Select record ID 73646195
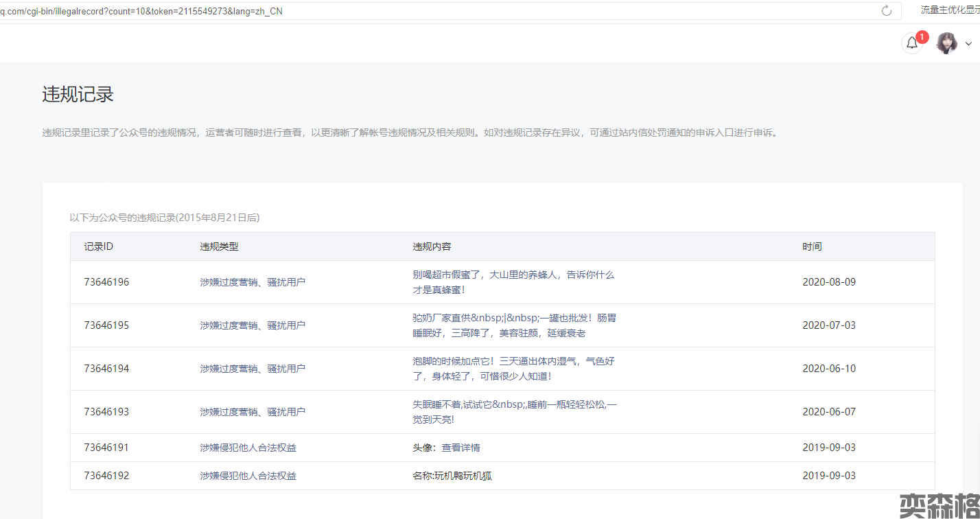 click(x=106, y=325)
